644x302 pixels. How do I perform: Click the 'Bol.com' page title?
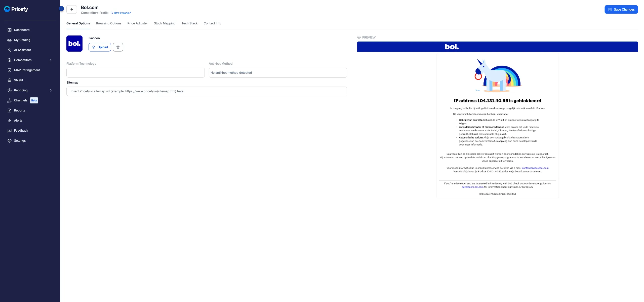click(x=90, y=8)
